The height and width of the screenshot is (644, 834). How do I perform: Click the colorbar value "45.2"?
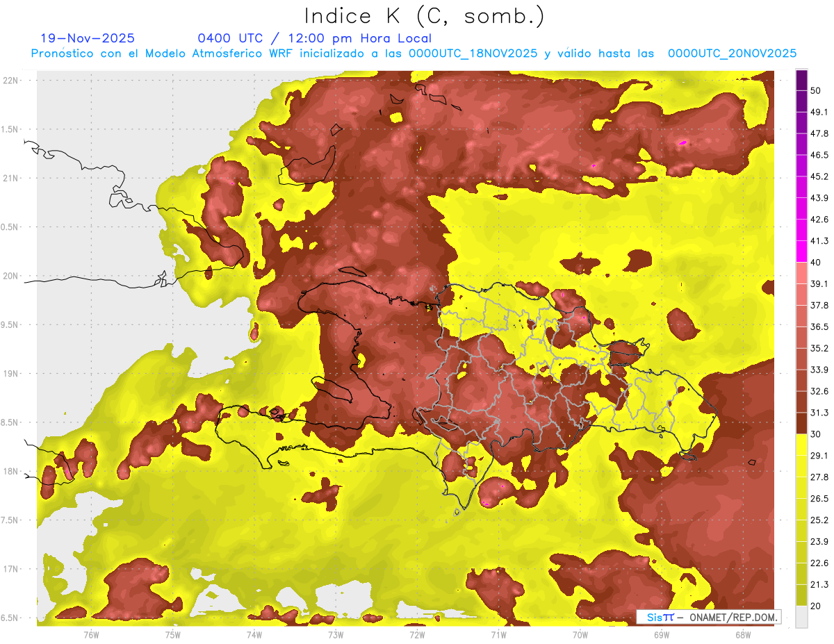click(819, 177)
